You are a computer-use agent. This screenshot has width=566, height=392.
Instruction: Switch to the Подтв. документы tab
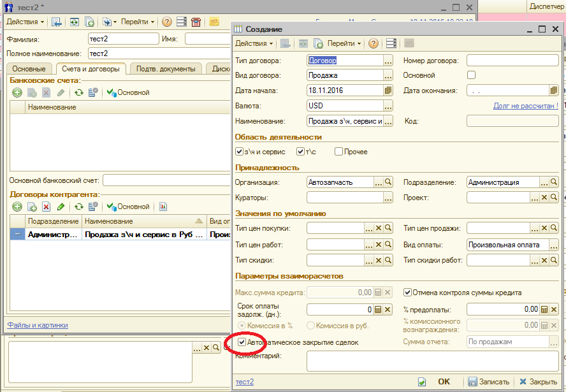166,69
